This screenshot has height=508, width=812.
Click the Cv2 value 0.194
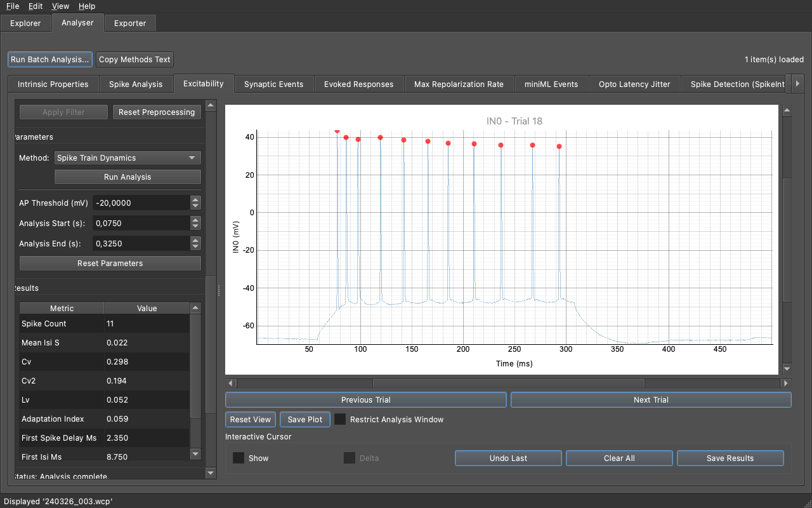tap(117, 380)
